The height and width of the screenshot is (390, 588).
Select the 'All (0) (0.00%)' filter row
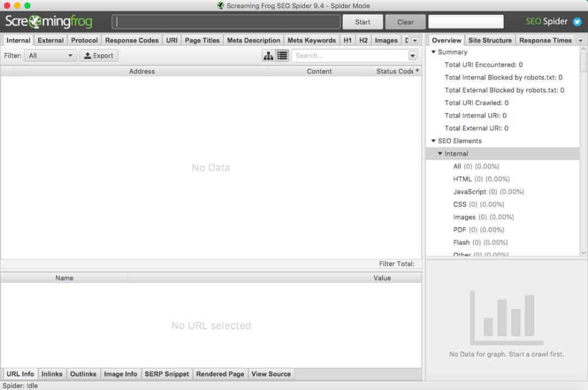tap(503, 166)
